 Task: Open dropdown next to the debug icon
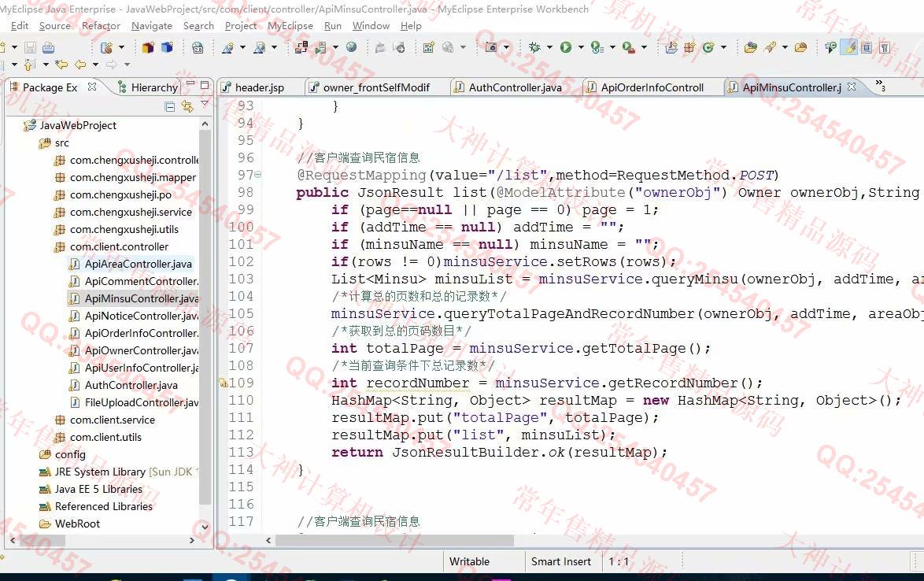(x=550, y=48)
